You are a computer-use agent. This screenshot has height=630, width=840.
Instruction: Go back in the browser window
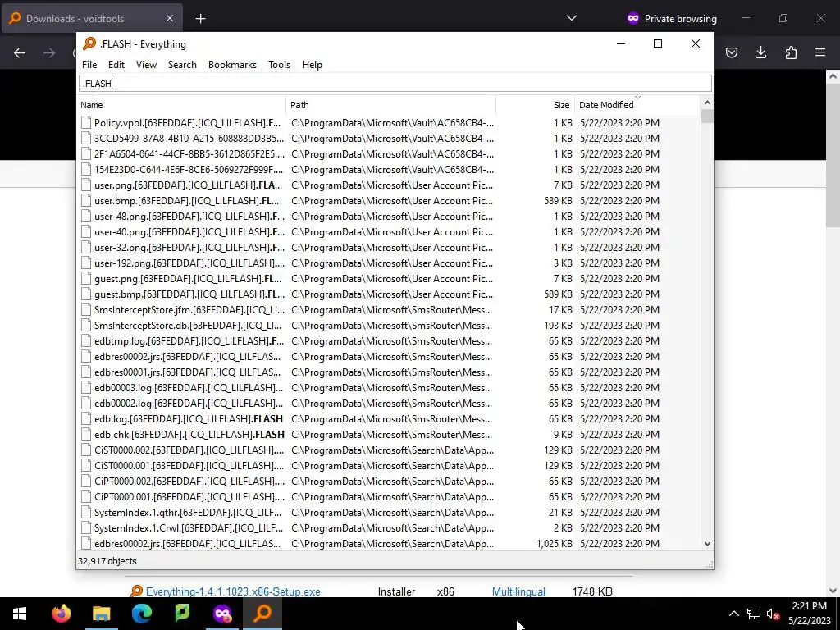click(x=20, y=52)
